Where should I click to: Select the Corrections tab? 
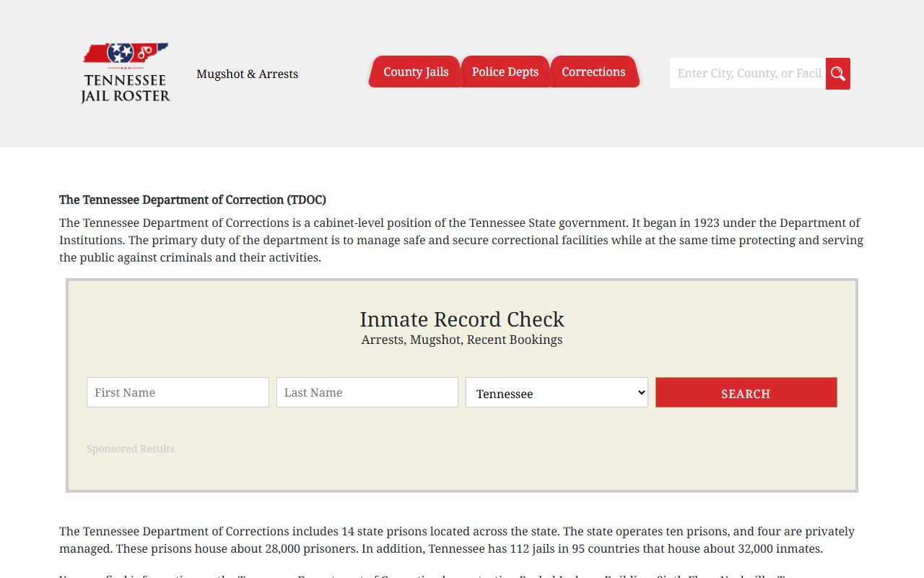coord(593,72)
